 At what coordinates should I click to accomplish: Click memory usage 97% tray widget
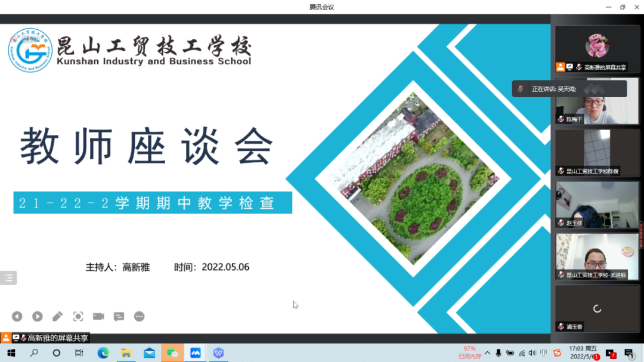[469, 353]
